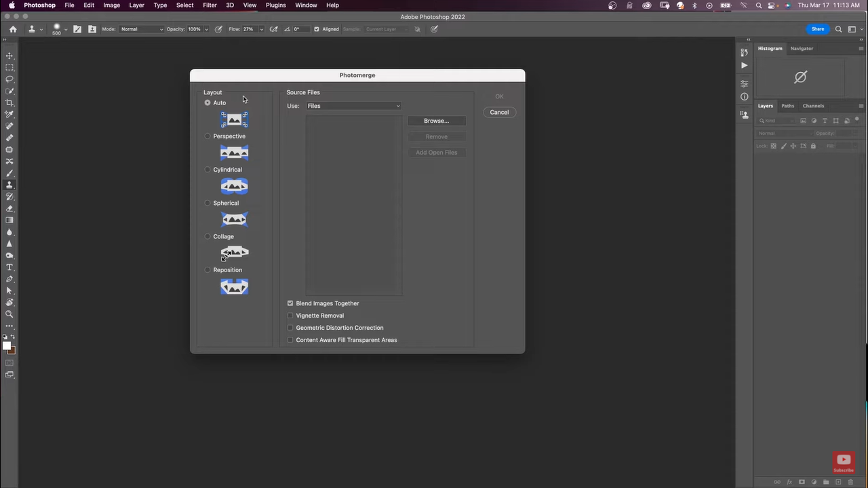The image size is (868, 488).
Task: Select the Clone Stamp tool in toolbar
Action: coord(9,185)
